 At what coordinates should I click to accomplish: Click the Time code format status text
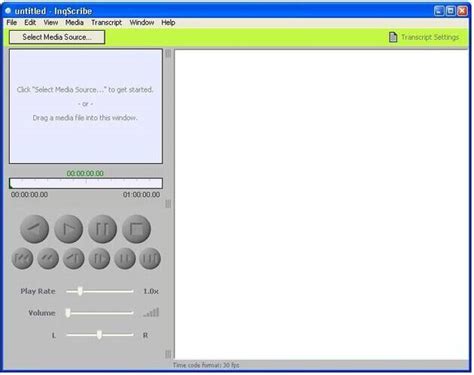206,365
